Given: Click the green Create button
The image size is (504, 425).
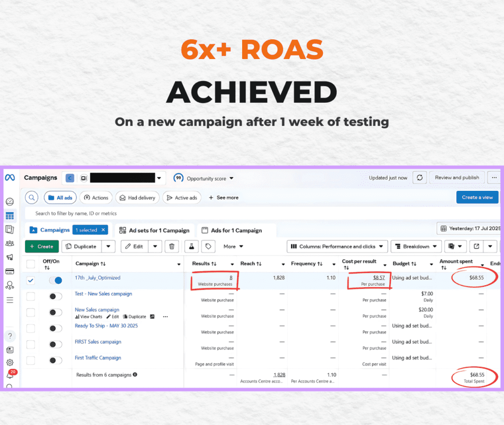Looking at the screenshot, I should [42, 246].
